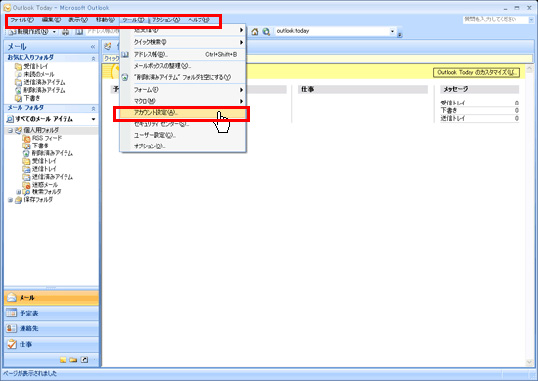Collapse the メール navigation pane
Screen dimensions: 538x381
click(93, 46)
